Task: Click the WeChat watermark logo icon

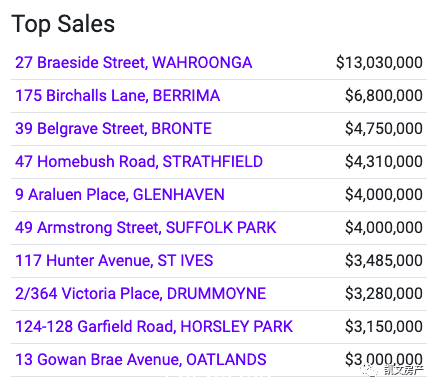Action: point(370,370)
